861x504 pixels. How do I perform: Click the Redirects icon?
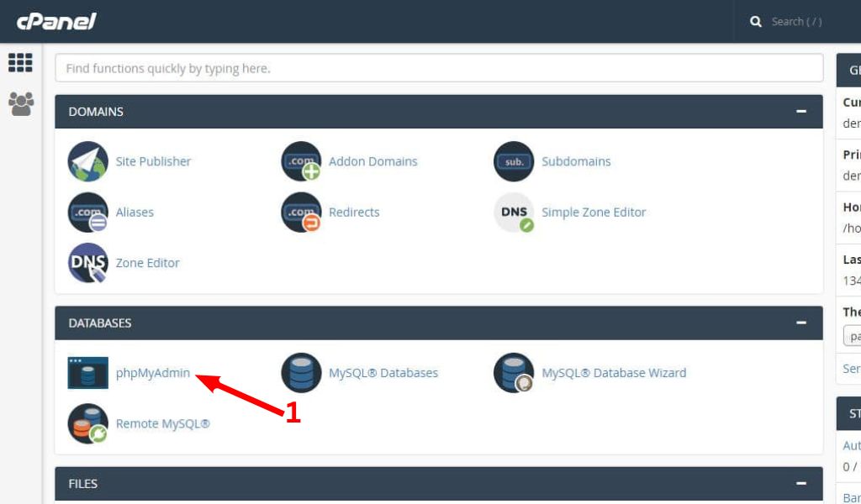301,213
